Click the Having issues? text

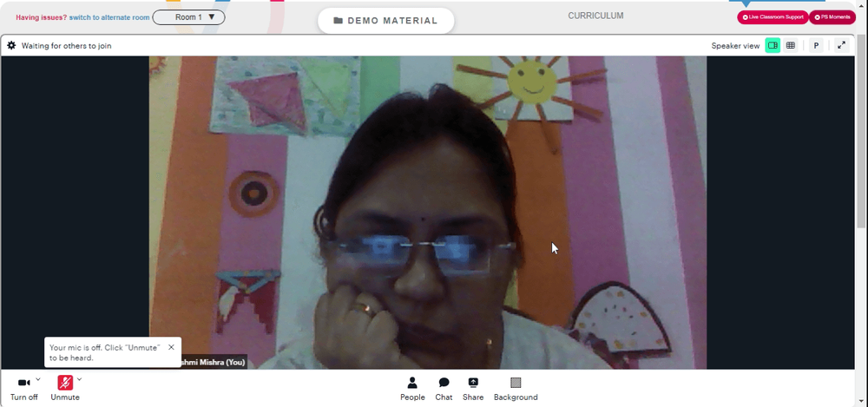tap(42, 17)
